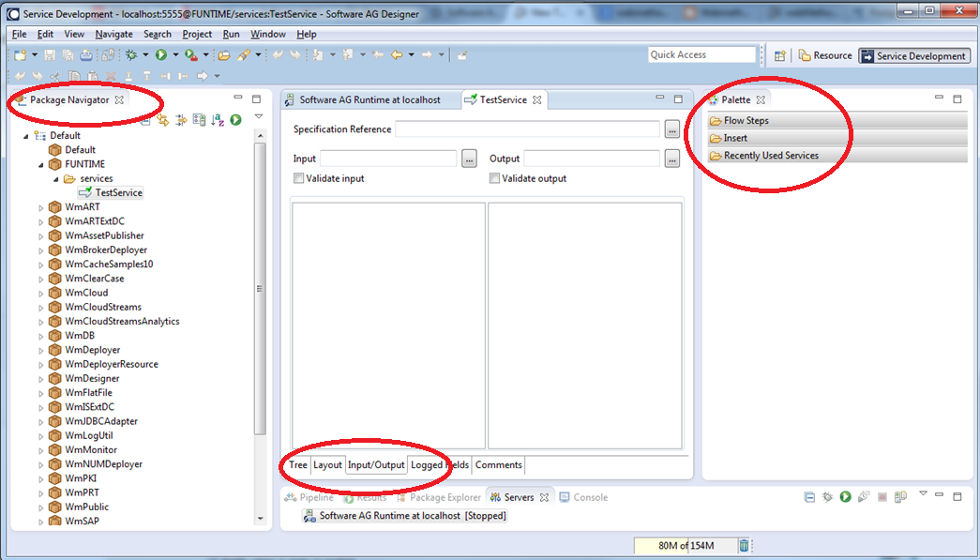Click the Open Perspective icon
The width and height of the screenshot is (980, 560).
[780, 55]
